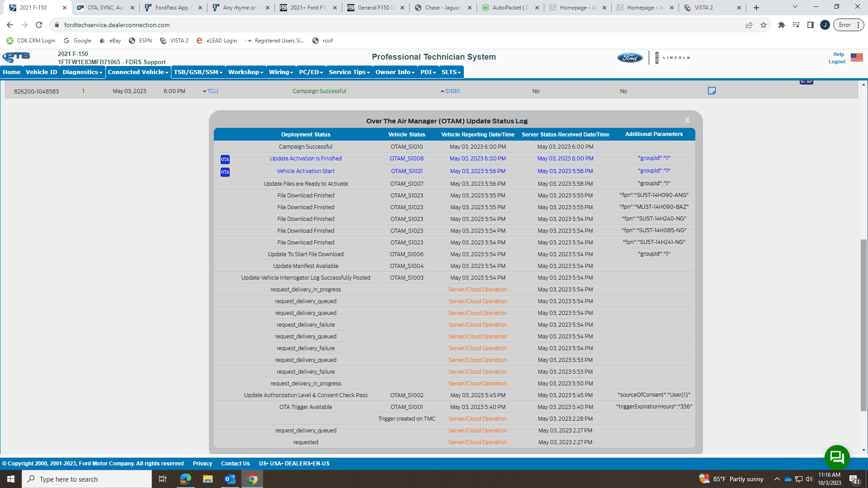Click the PTS logo icon
Viewport: 868px width, 488px height.
tap(16, 57)
